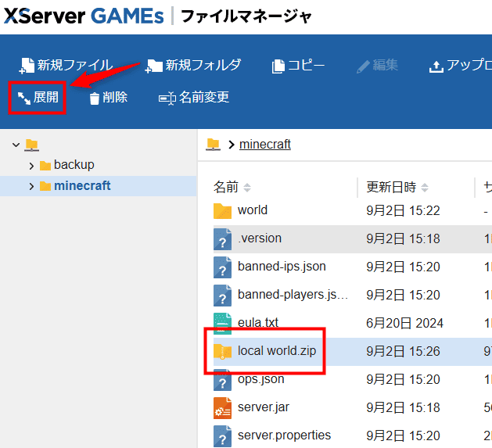Screen dimensions: 492x448
Task: Sort by 更新日時 column arrows
Action: pyautogui.click(x=424, y=188)
